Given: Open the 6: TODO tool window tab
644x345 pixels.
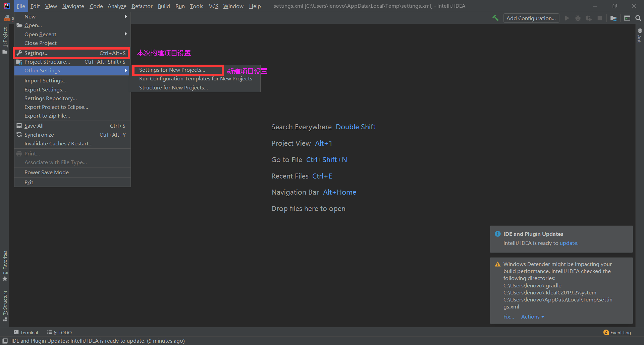Looking at the screenshot, I should (59, 332).
